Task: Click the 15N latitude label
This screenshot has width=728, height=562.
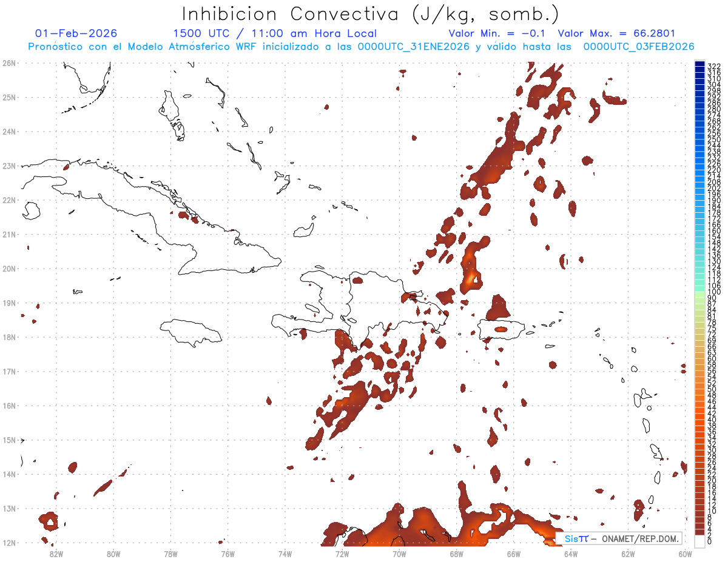Action: pyautogui.click(x=9, y=440)
